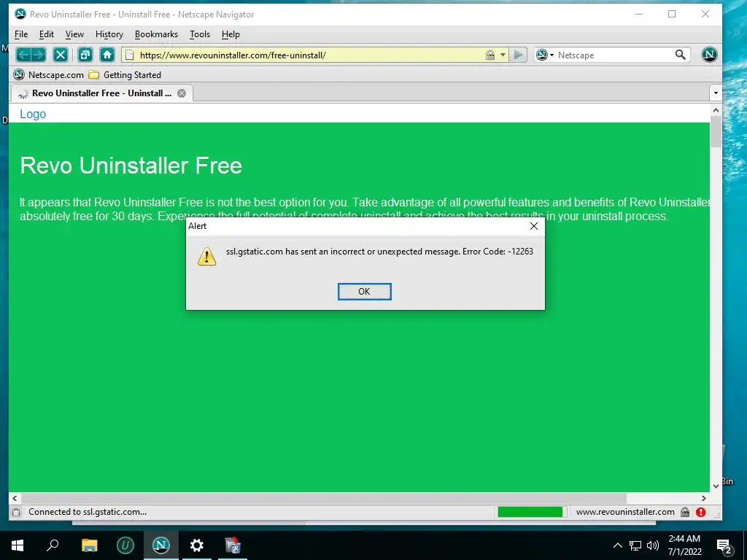Click Connected to ssl.gstatic.com status text
747x560 pixels.
[x=88, y=512]
